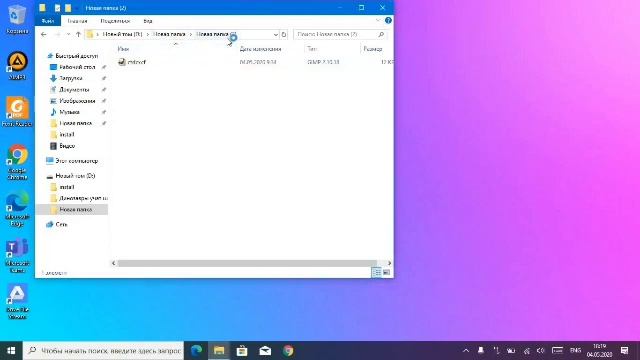Open recent locations dropdown arrow

point(68,35)
